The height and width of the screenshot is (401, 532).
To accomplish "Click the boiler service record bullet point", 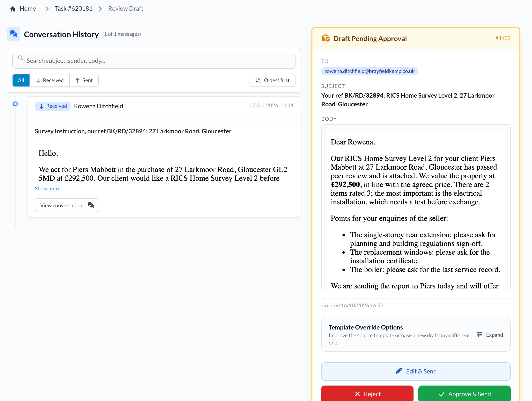I will pos(425,270).
